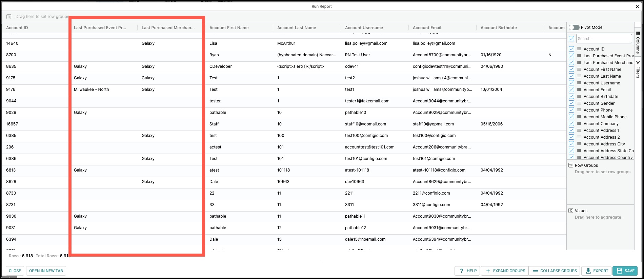The height and width of the screenshot is (279, 644).
Task: Click the Account Last Name grid column header
Action: tap(297, 28)
